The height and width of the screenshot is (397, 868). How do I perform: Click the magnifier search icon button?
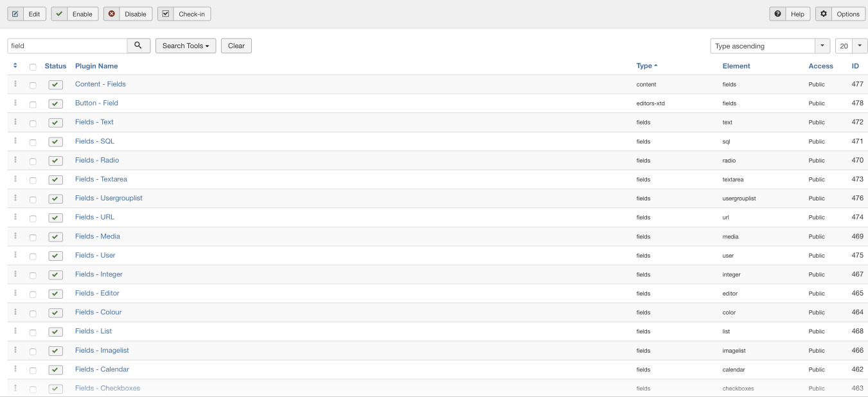pyautogui.click(x=139, y=46)
